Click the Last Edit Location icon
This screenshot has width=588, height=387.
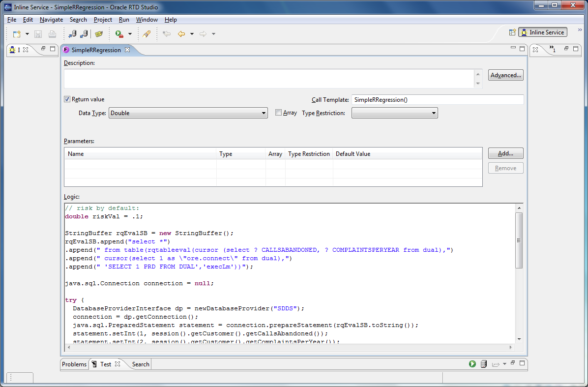point(167,34)
